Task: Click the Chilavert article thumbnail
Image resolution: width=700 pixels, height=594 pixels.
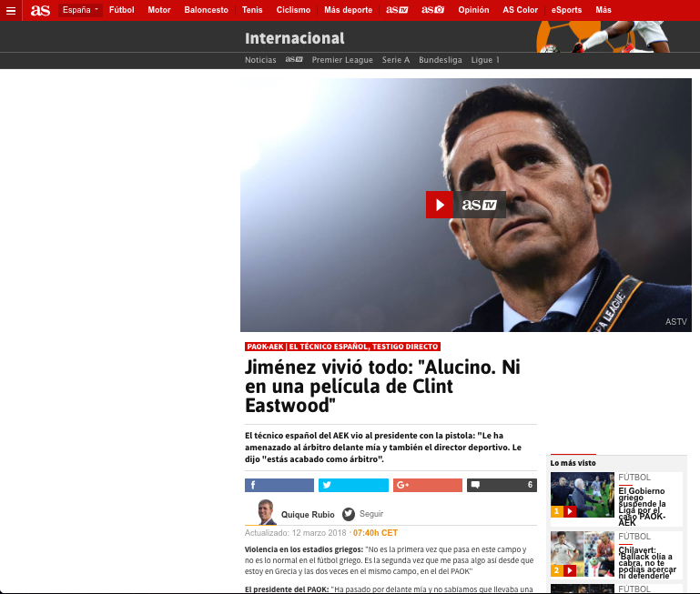Action: (583, 554)
